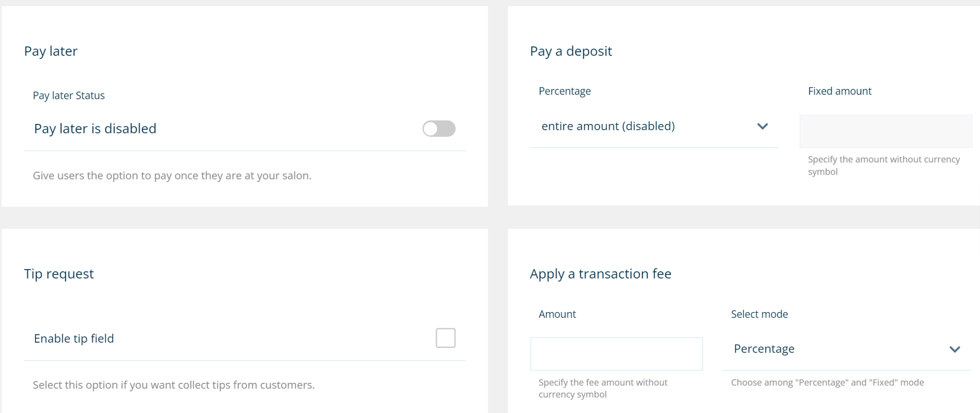Click the chevron arrow beside entire amount
The width and height of the screenshot is (980, 413).
click(762, 126)
